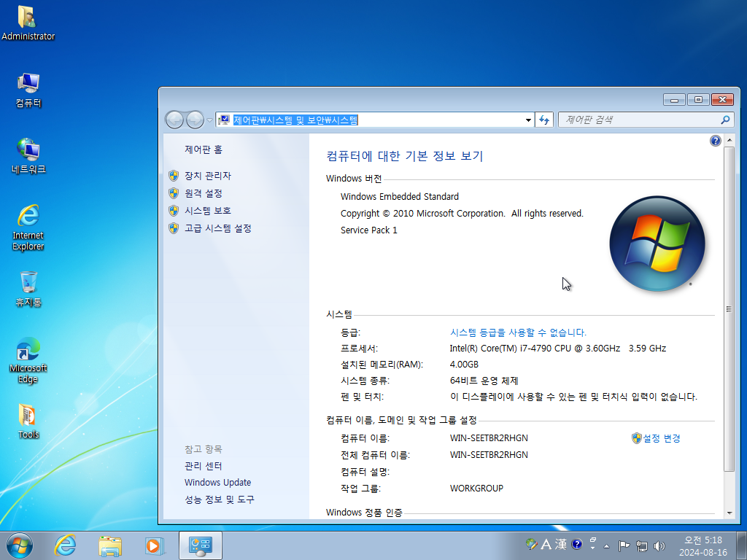Click the scrollbar down arrow
The height and width of the screenshot is (560, 747).
[x=729, y=513]
